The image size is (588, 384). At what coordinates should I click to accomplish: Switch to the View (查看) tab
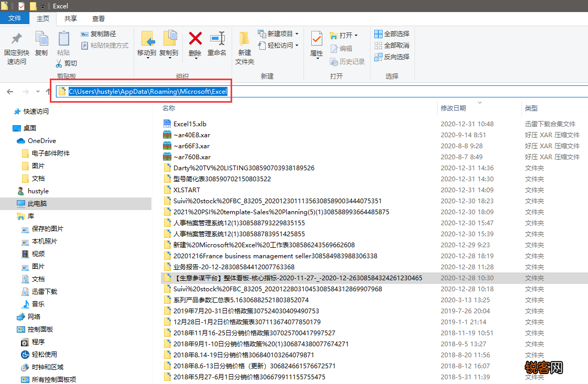click(x=98, y=19)
